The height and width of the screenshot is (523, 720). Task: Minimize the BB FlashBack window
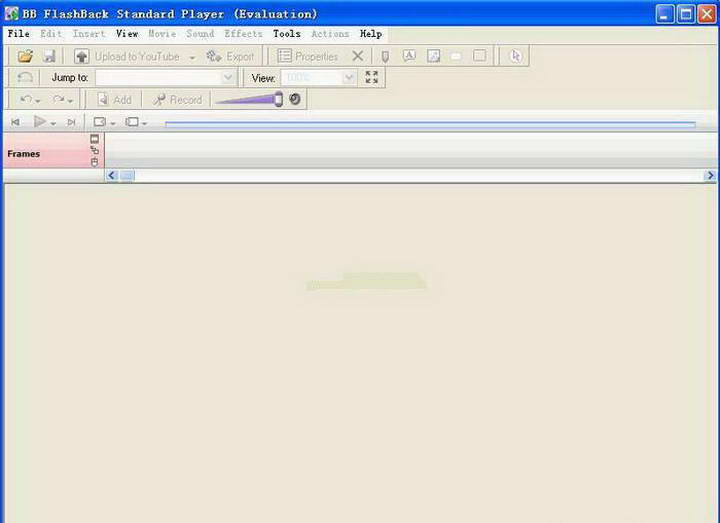pos(664,14)
